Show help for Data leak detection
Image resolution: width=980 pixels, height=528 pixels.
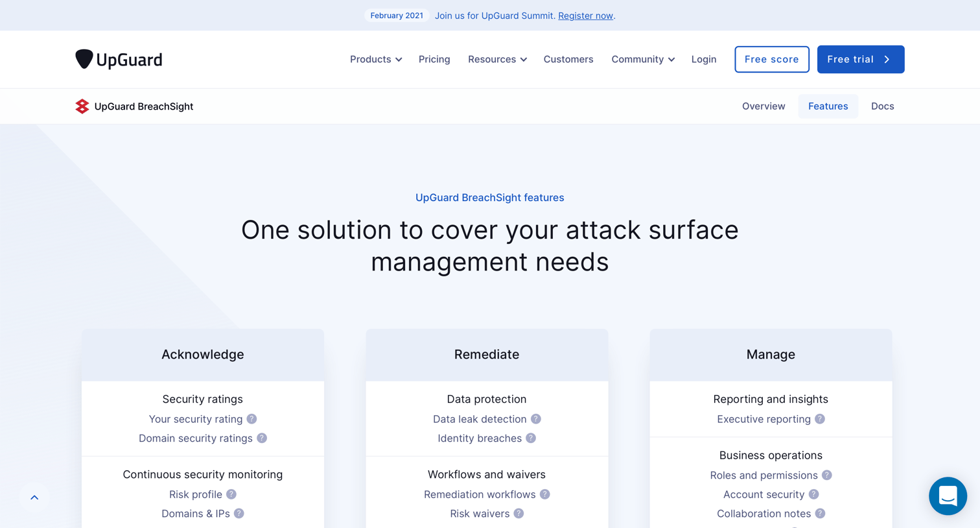point(536,419)
